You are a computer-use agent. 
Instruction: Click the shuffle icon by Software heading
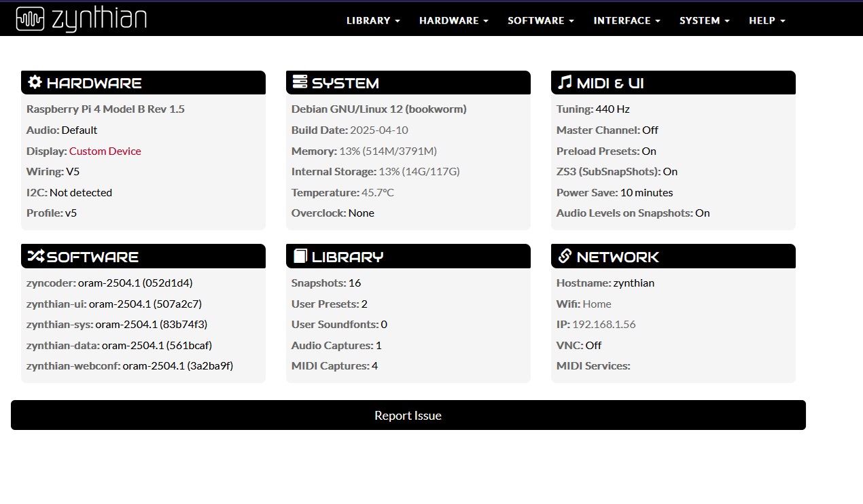35,256
